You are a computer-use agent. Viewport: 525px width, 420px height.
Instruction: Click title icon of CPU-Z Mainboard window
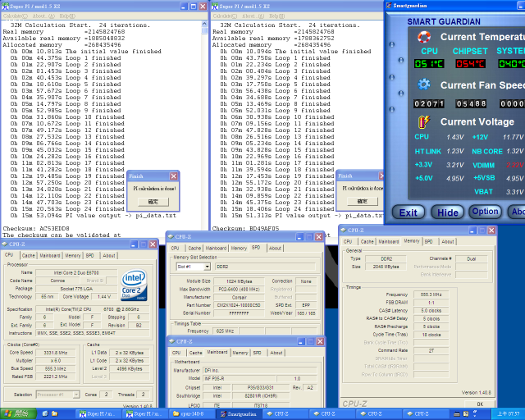tap(172, 341)
